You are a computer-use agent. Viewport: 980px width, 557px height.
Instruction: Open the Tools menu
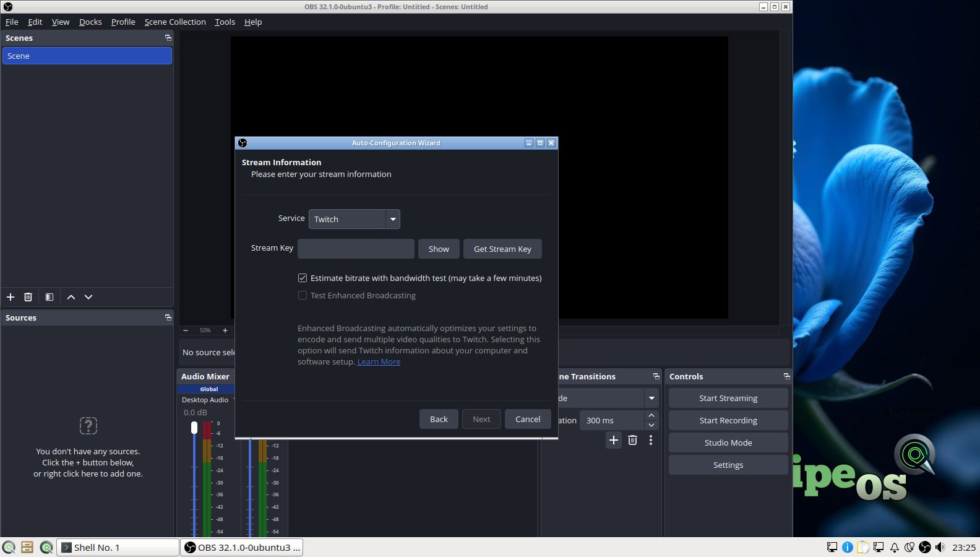pyautogui.click(x=225, y=22)
